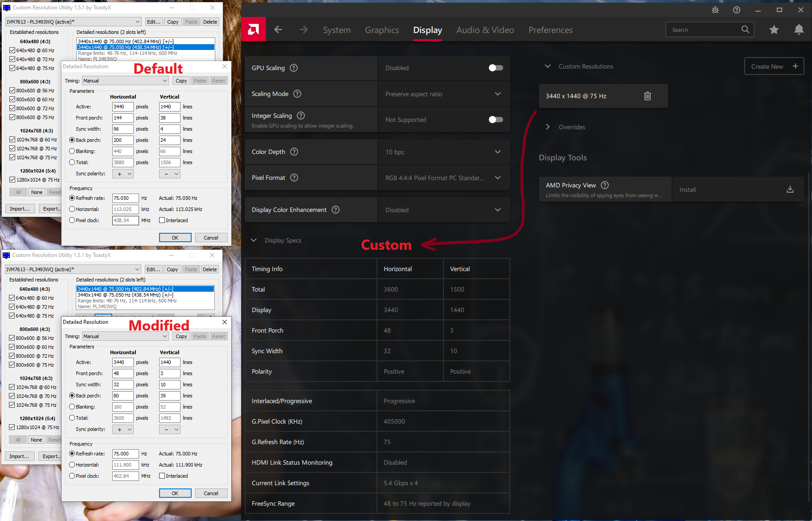Open favorites with the star icon
812x521 pixels.
774,29
